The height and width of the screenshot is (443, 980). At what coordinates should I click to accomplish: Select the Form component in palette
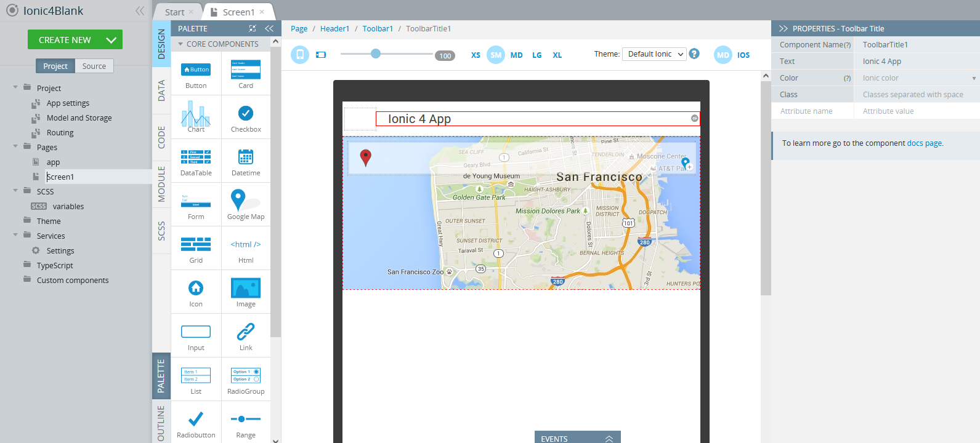[196, 205]
